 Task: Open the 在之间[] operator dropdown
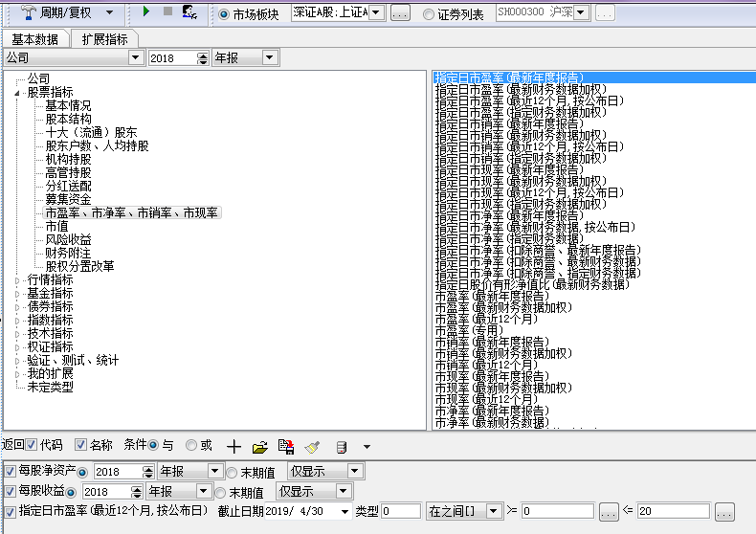(x=493, y=511)
